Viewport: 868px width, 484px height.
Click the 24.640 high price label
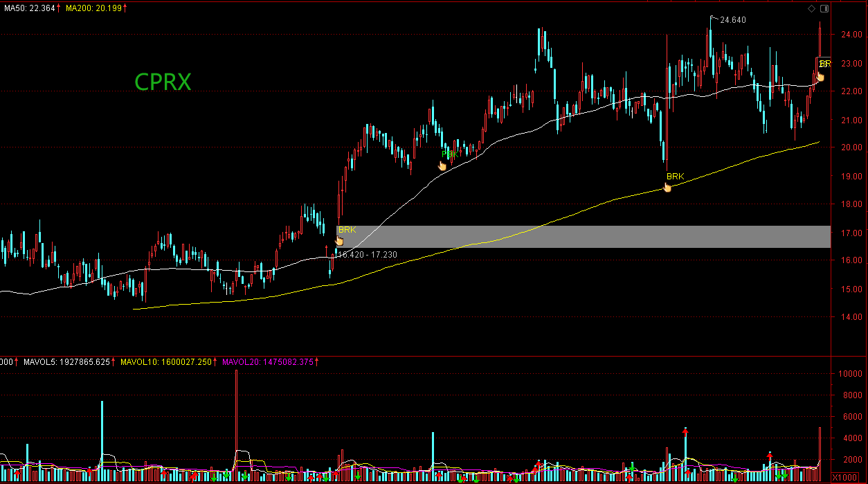[x=733, y=20]
